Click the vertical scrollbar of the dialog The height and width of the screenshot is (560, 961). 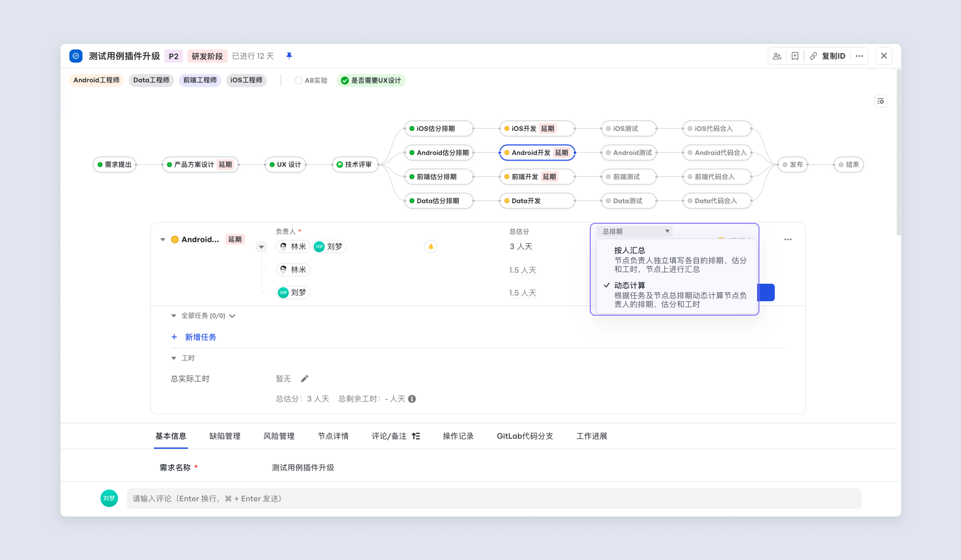pyautogui.click(x=899, y=152)
